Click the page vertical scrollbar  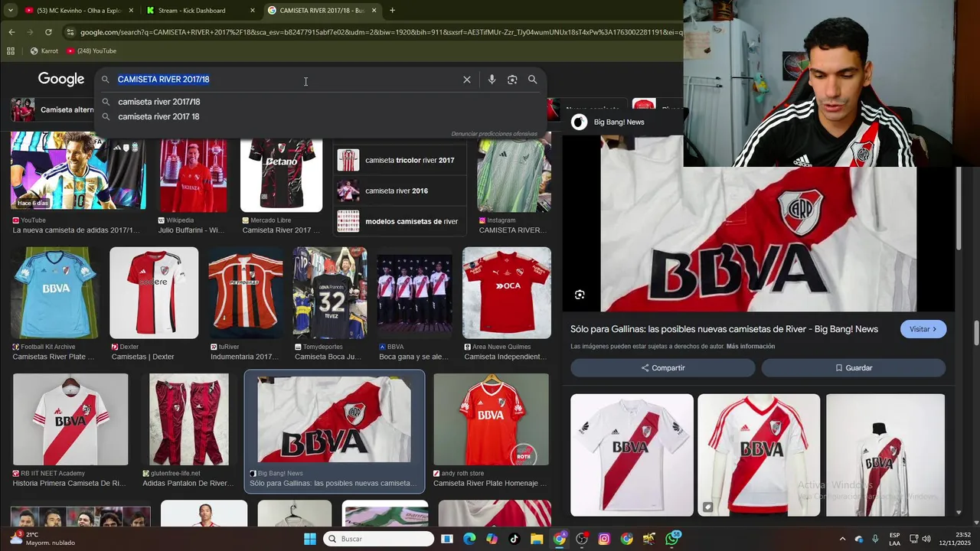976,333
